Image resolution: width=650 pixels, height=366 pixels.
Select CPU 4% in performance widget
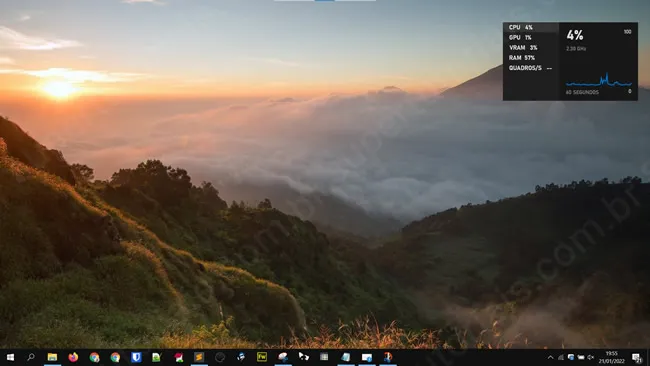[531, 27]
